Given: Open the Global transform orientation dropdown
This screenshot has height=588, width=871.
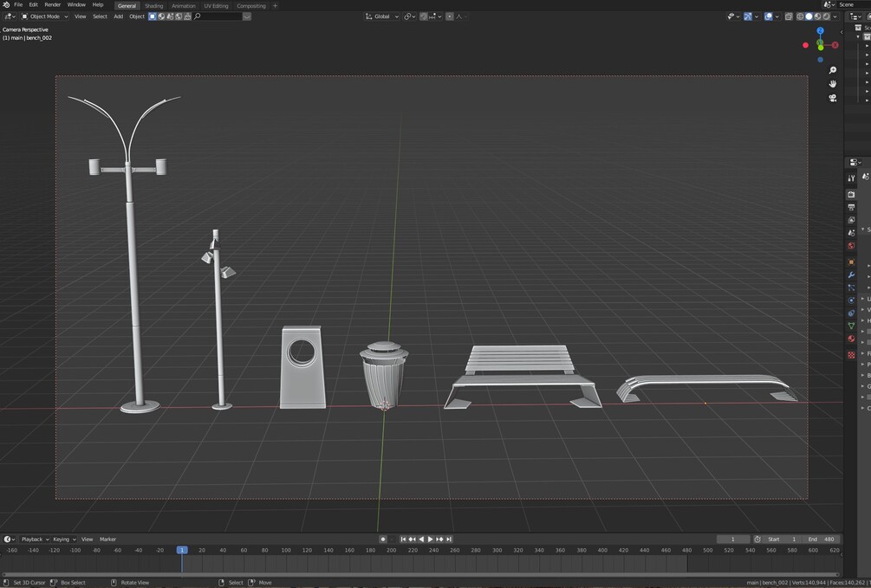Looking at the screenshot, I should point(382,16).
